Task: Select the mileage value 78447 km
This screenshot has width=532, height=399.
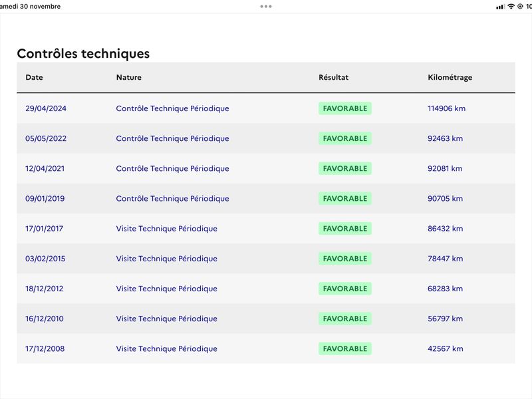Action: (x=445, y=259)
